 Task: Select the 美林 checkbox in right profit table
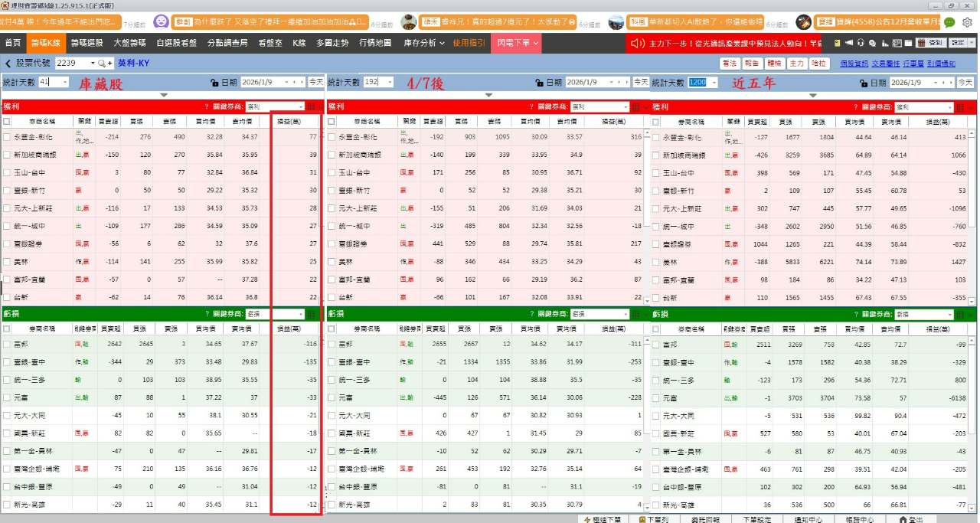(657, 262)
